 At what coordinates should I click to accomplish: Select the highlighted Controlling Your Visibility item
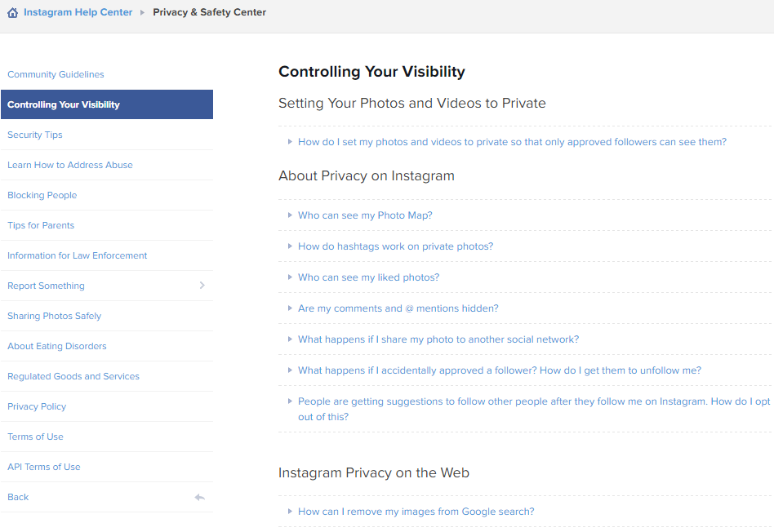tap(64, 104)
